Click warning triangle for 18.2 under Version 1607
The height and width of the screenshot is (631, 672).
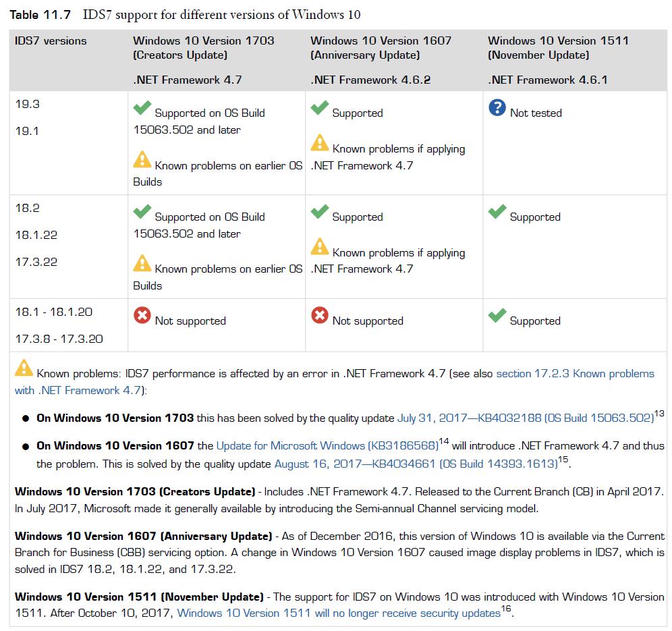pos(320,246)
